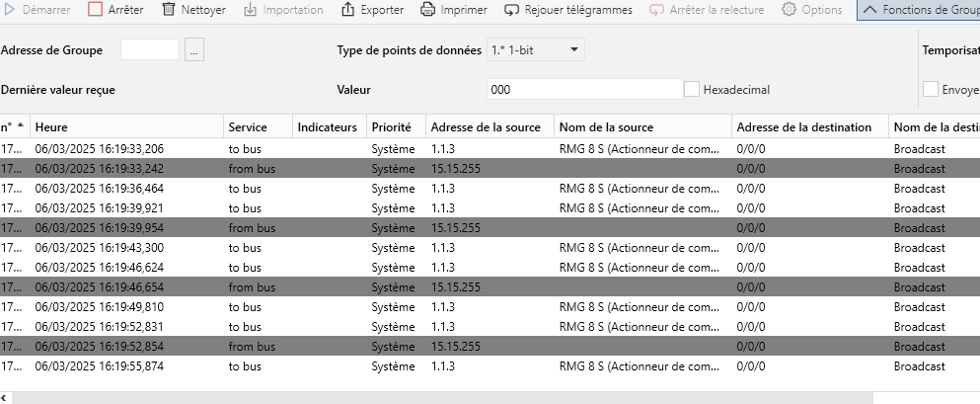This screenshot has height=404, width=980.
Task: Click the Imprimer printer icon
Action: (x=427, y=10)
